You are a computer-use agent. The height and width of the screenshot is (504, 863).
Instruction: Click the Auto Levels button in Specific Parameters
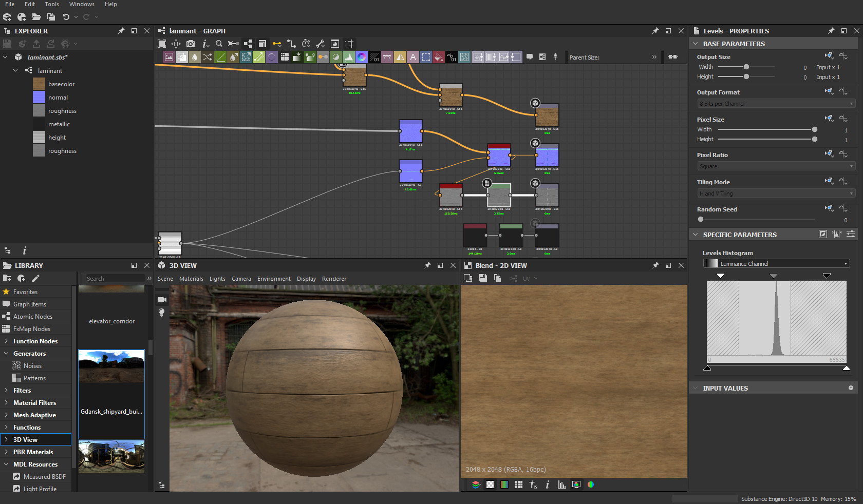pos(837,235)
